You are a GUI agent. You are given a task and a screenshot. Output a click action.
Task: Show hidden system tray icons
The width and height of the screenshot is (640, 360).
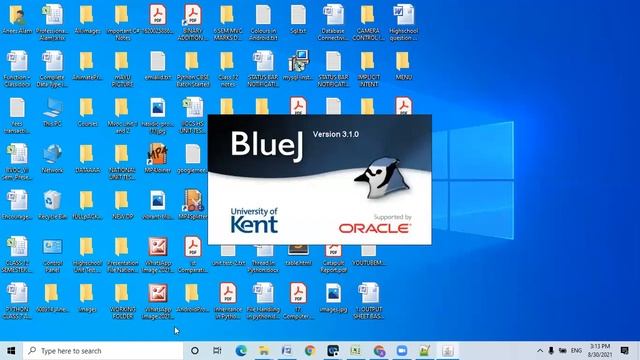(540, 351)
